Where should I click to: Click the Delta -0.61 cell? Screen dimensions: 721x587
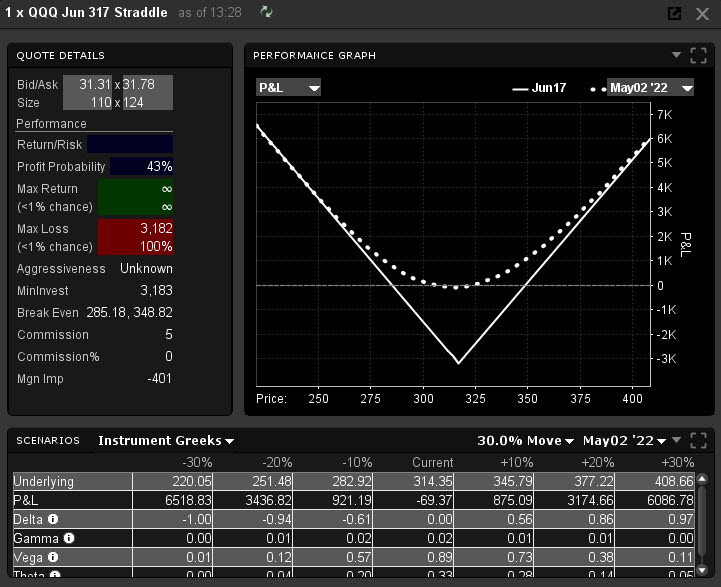333,519
